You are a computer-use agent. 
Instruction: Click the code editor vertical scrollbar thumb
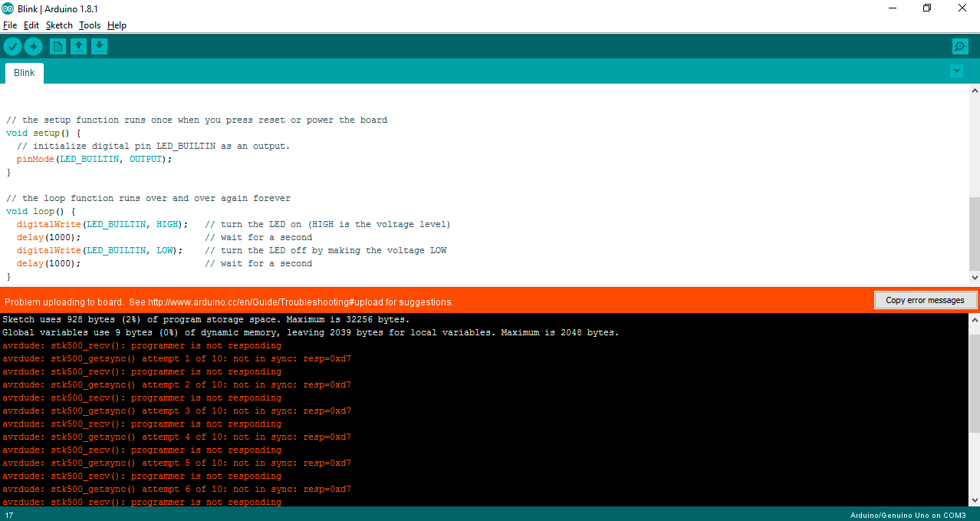click(974, 233)
